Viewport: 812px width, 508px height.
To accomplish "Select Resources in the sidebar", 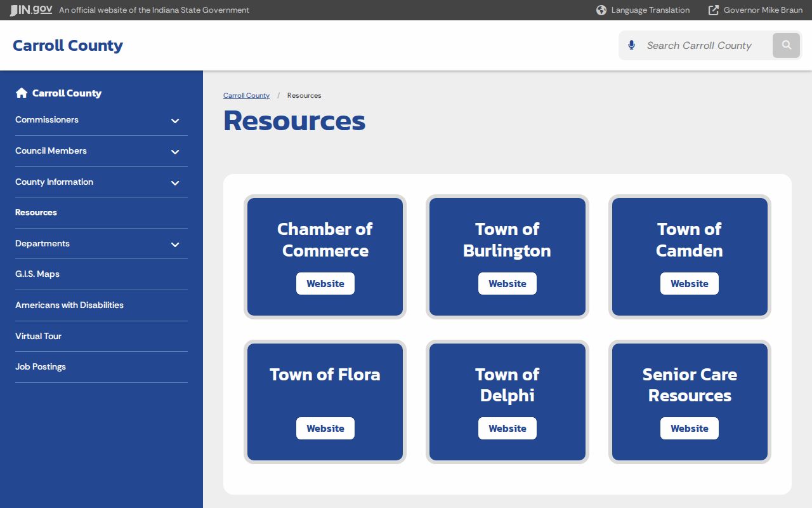I will pyautogui.click(x=36, y=213).
